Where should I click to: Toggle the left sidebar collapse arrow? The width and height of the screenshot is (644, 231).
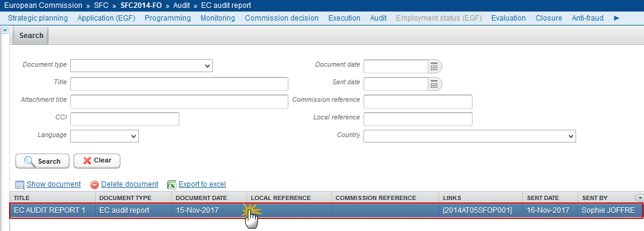click(5, 30)
